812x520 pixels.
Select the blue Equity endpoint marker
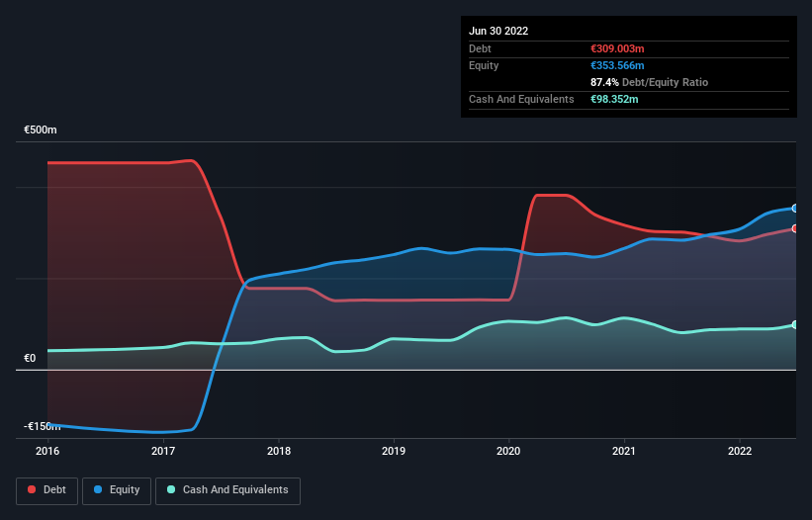coord(795,208)
